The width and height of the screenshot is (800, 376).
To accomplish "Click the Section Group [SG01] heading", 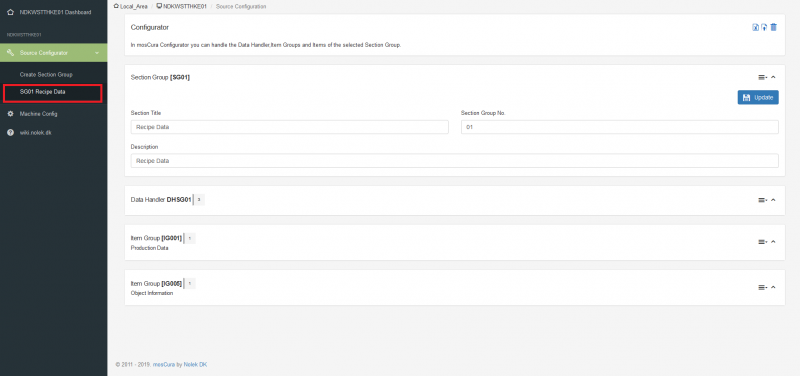I will (161, 78).
